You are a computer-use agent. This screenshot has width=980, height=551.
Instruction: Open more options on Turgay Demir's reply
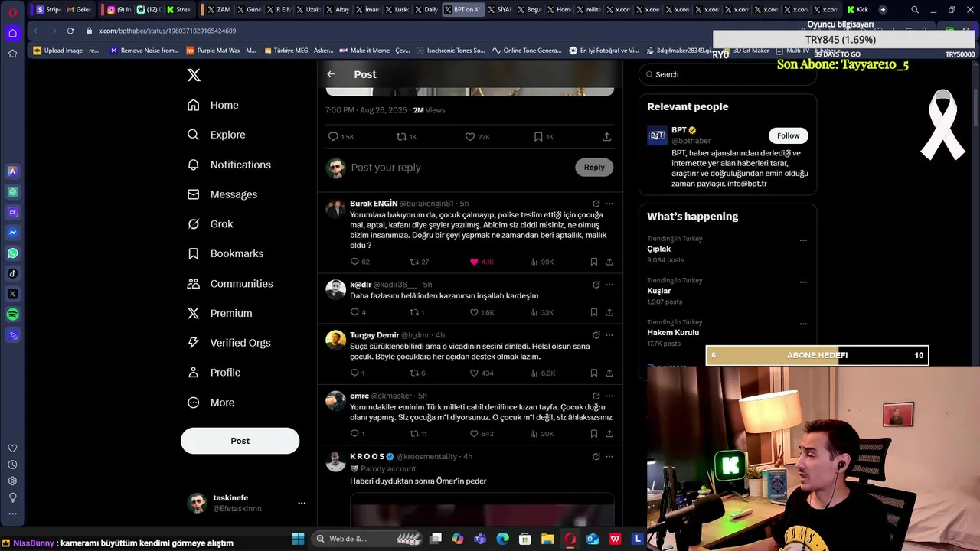coord(609,335)
